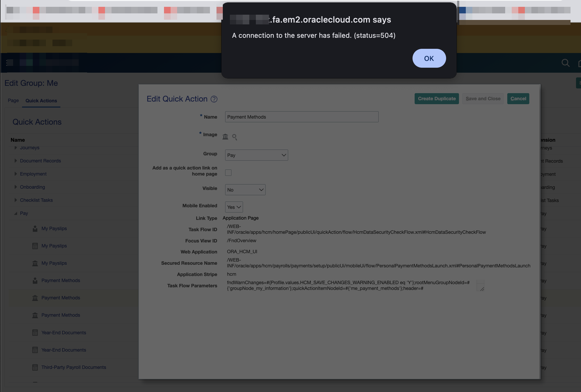This screenshot has height=392, width=581.
Task: Grab the Task Flow Parameters resize handle
Action: tap(482, 289)
